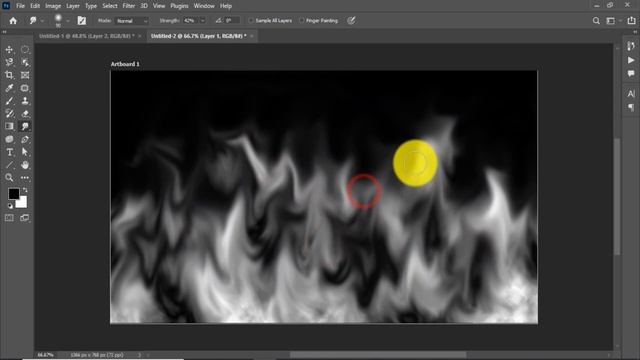Open the History panel icon in right dock
This screenshot has width=640, height=360.
631,46
